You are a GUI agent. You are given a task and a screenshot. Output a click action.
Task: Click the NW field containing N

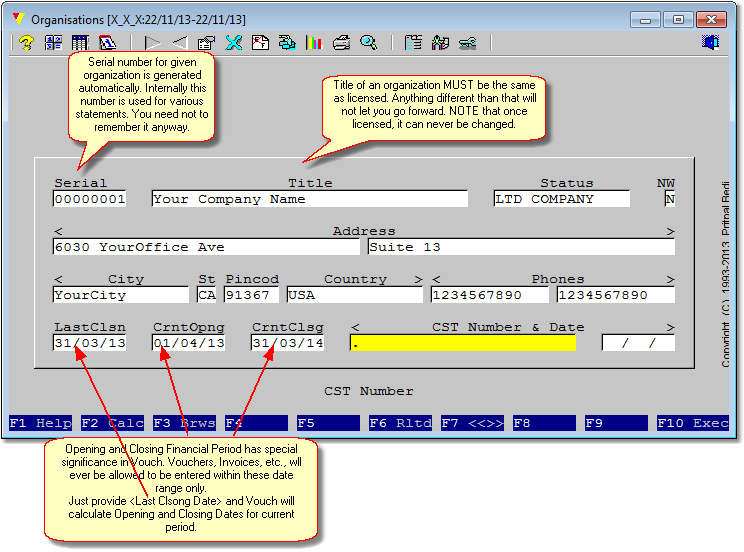click(670, 199)
